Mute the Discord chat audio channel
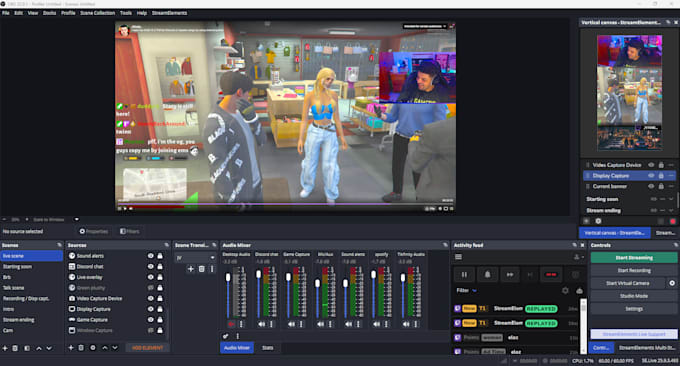This screenshot has width=680, height=366. click(x=262, y=324)
